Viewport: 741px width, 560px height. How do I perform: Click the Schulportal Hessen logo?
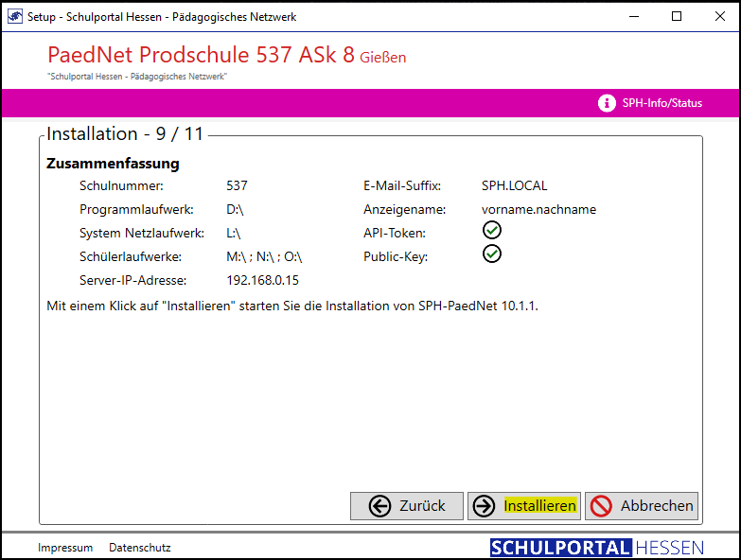[597, 548]
